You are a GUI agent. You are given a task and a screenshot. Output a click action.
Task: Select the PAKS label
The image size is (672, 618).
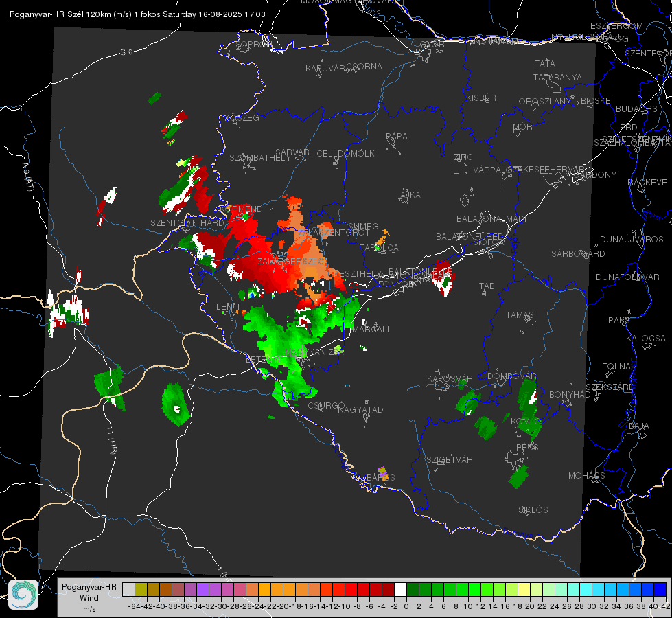(x=618, y=321)
